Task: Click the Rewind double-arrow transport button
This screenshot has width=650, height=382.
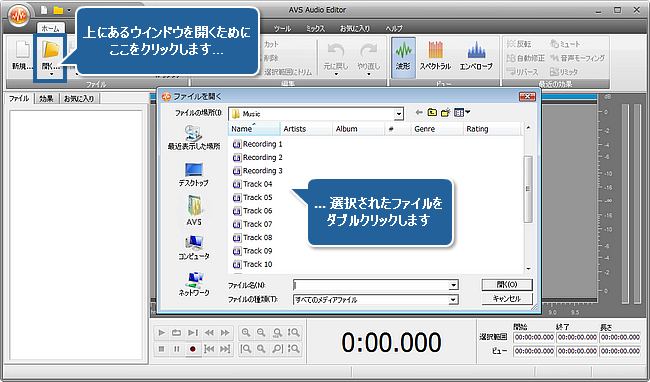Action: point(209,333)
